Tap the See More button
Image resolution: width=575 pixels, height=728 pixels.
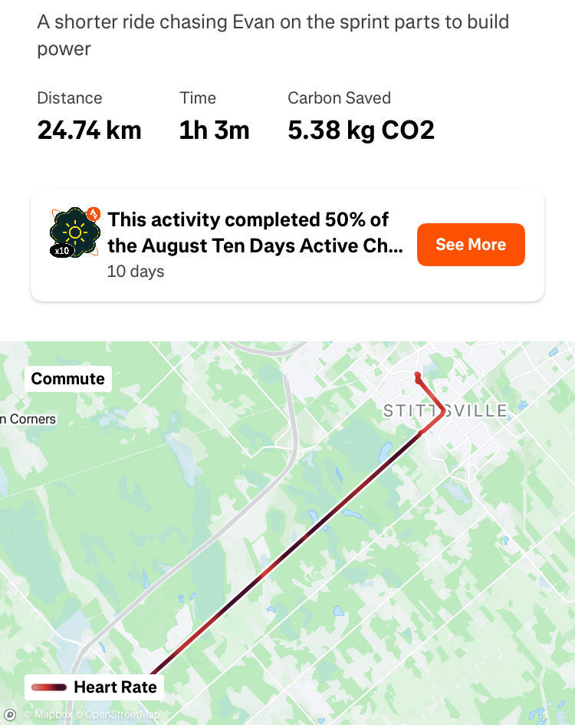point(471,245)
